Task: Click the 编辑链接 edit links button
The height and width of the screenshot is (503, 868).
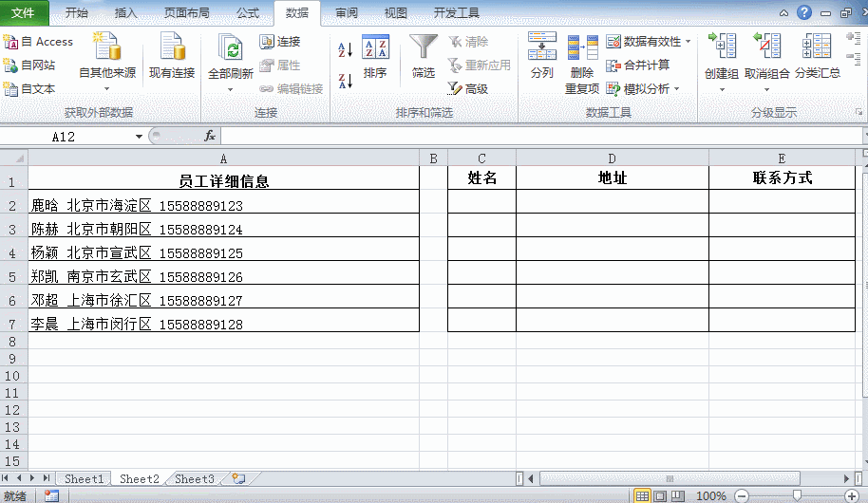Action: point(292,88)
